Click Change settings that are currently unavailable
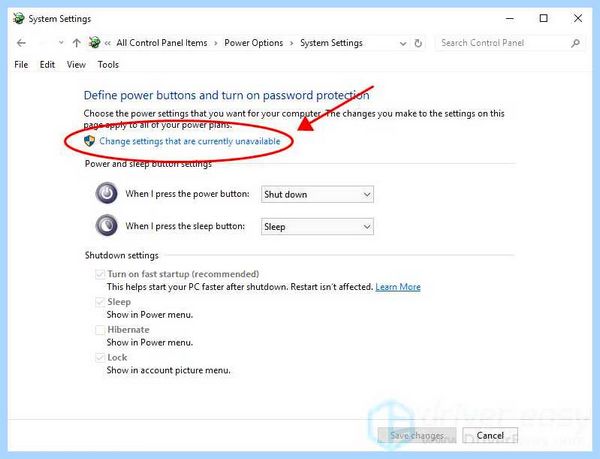 [x=190, y=141]
